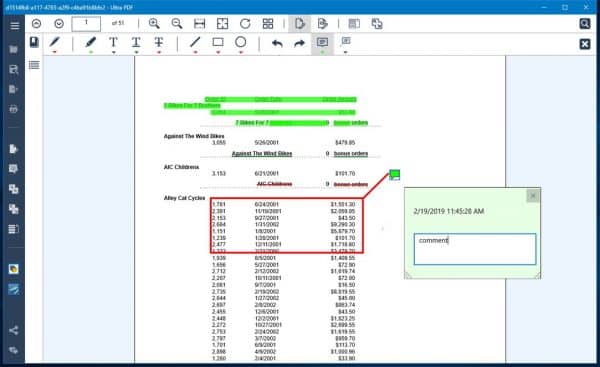Toggle the thumbnails grid view
The width and height of the screenshot is (600, 367).
268,24
